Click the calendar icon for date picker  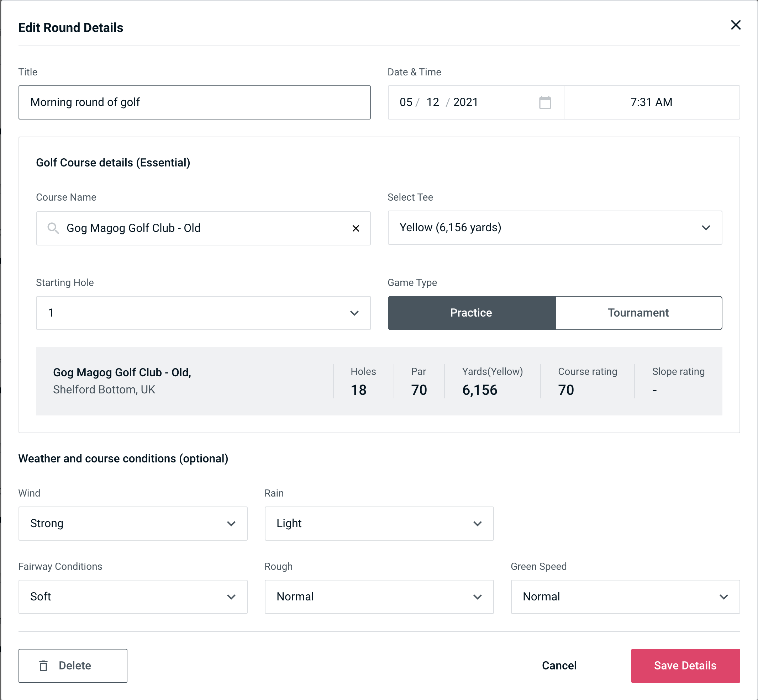(544, 102)
